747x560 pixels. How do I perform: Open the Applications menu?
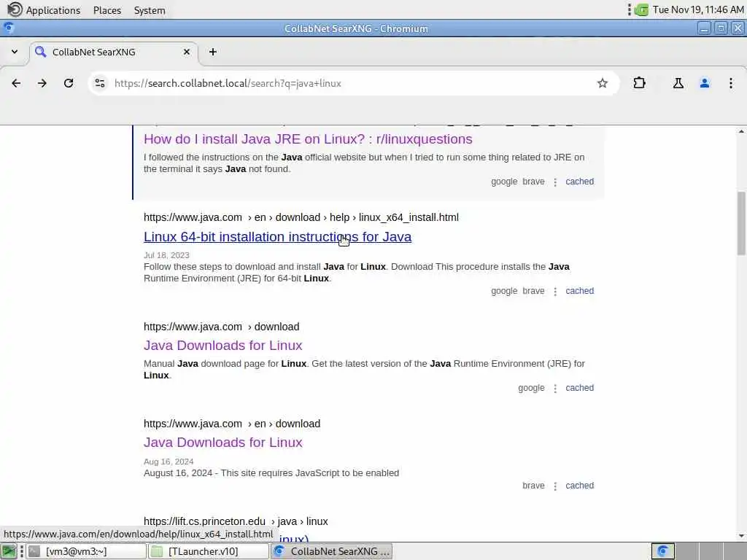click(53, 10)
